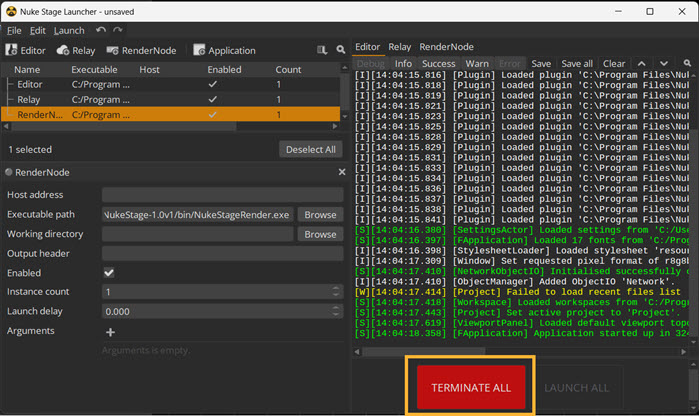The image size is (699, 417).
Task: Toggle Enabled checkmark in Relay row
Action: tap(211, 100)
